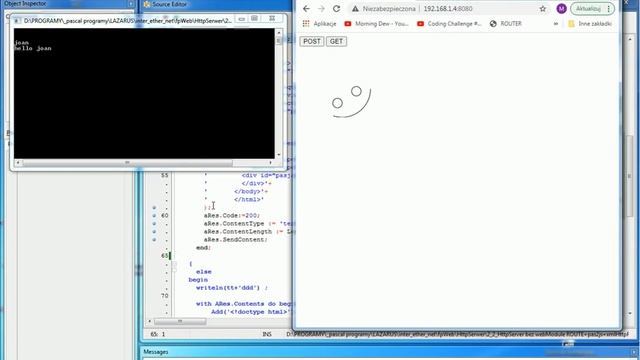Click Chrome page scrollbar down arrow

tap(630, 313)
